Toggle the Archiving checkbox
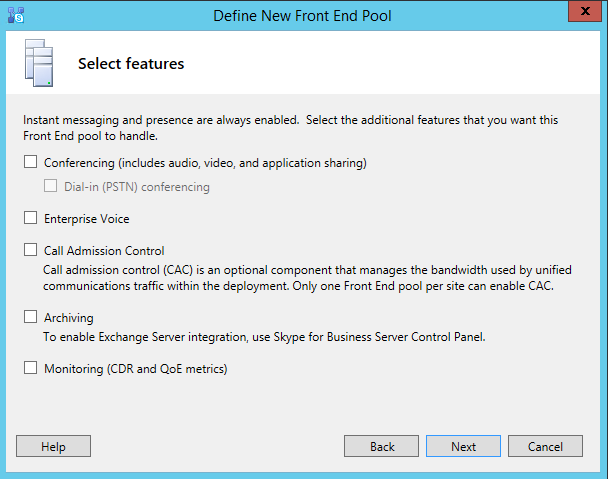Viewport: 608px width, 479px height. pyautogui.click(x=30, y=317)
